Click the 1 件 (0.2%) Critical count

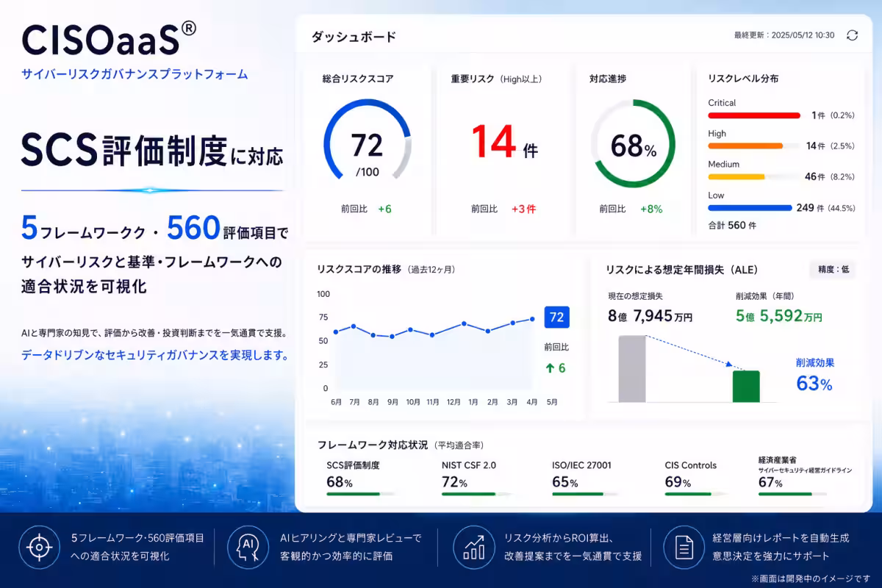pos(833,115)
